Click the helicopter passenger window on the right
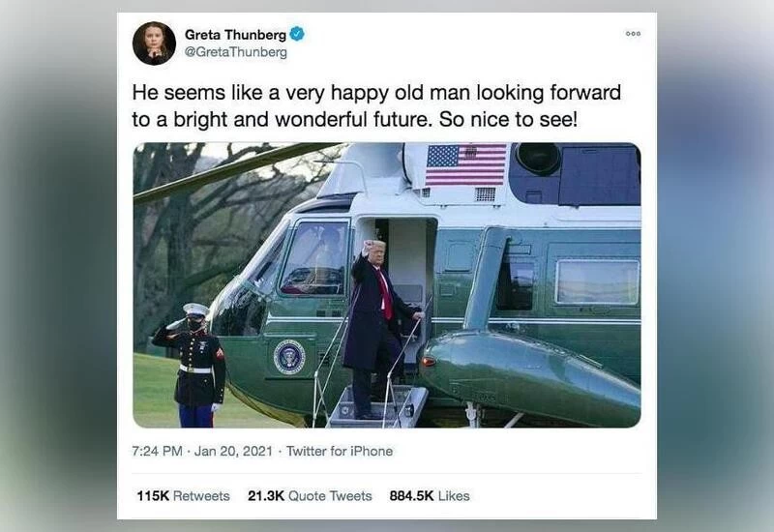 [x=597, y=281]
